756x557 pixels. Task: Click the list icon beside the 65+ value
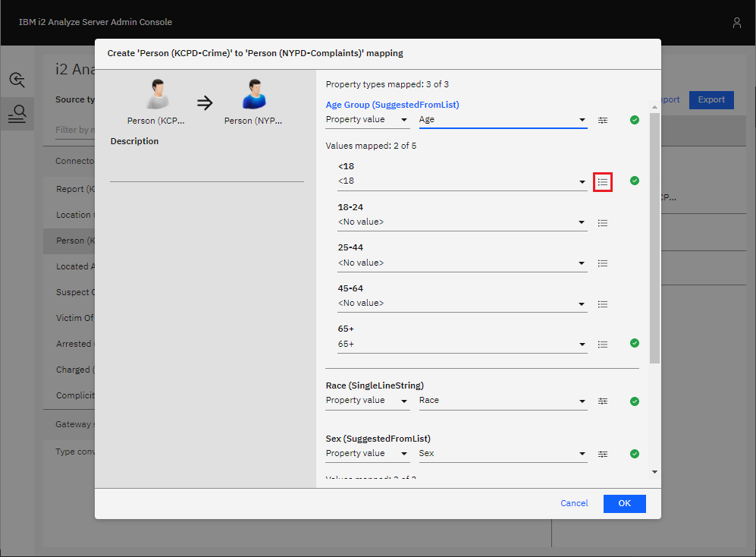point(603,345)
